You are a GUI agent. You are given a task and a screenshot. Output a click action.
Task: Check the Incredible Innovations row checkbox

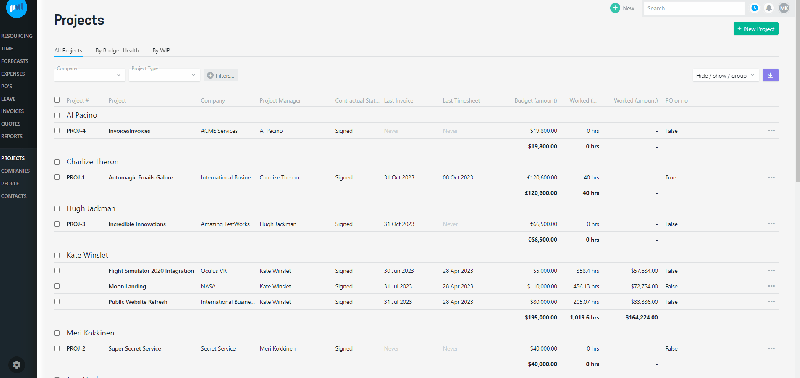coord(57,224)
